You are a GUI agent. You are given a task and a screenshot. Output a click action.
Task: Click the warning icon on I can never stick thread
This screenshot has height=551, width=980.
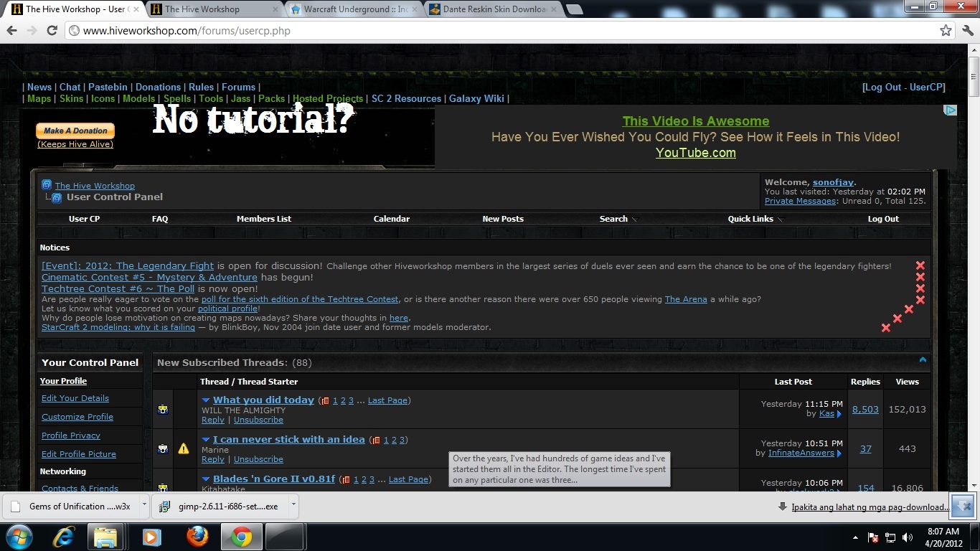click(184, 448)
